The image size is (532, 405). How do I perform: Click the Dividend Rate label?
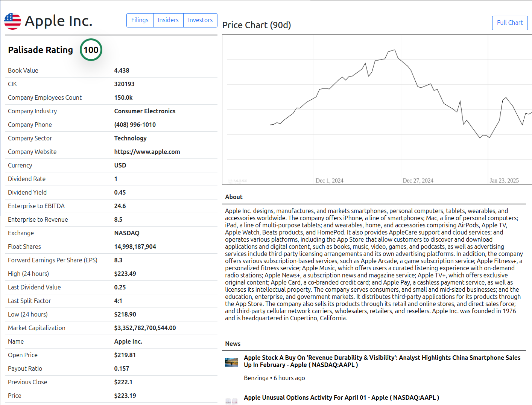(x=27, y=179)
